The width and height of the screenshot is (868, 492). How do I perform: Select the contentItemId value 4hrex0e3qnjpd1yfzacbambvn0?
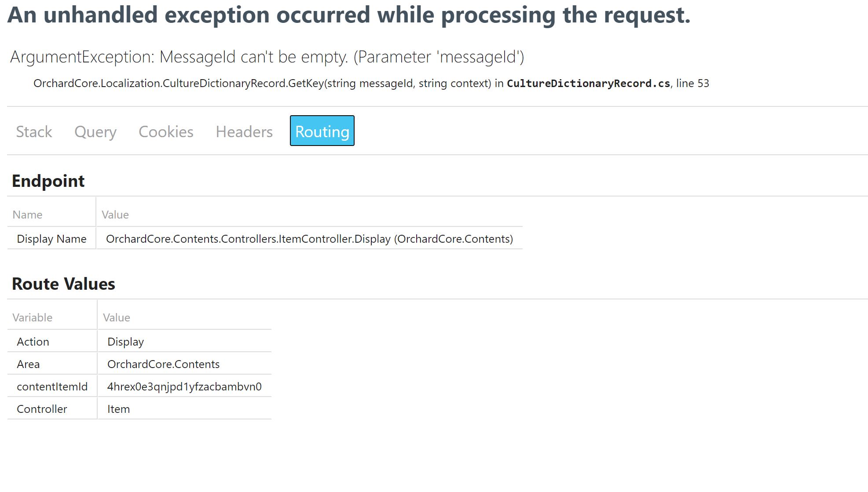click(184, 386)
